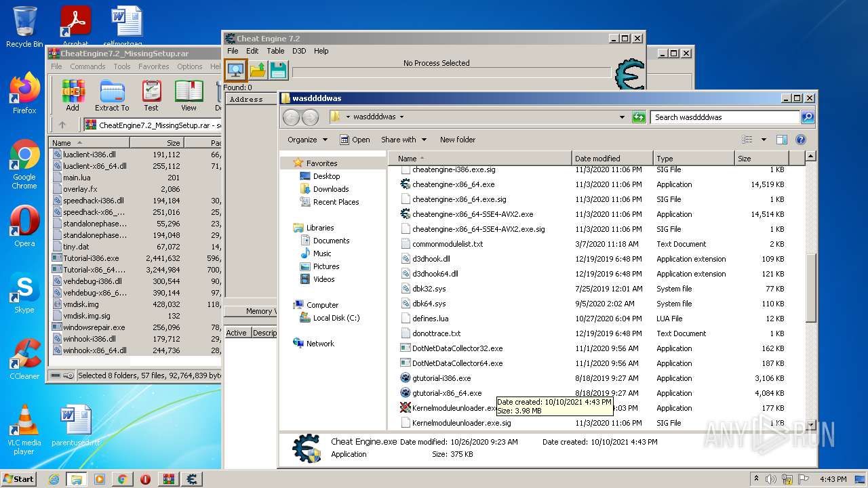This screenshot has height=488, width=868.
Task: Open the view options dropdown arrow
Action: point(763,140)
